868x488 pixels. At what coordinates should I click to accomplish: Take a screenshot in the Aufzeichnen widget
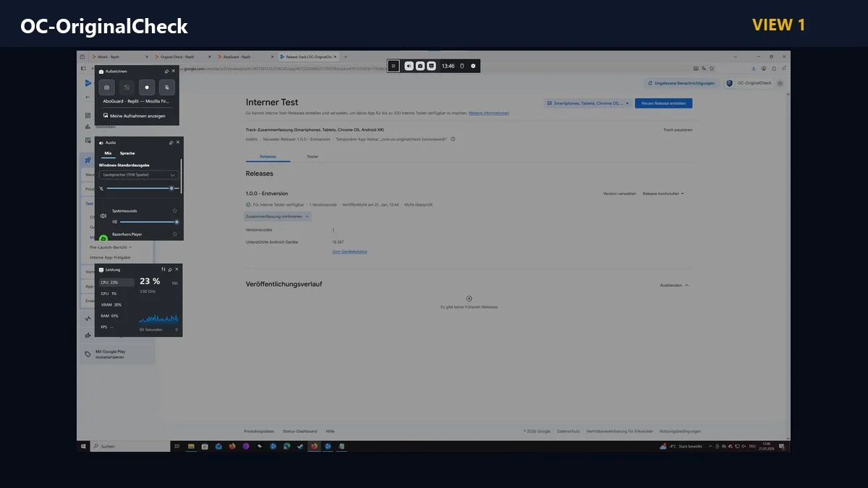[106, 87]
